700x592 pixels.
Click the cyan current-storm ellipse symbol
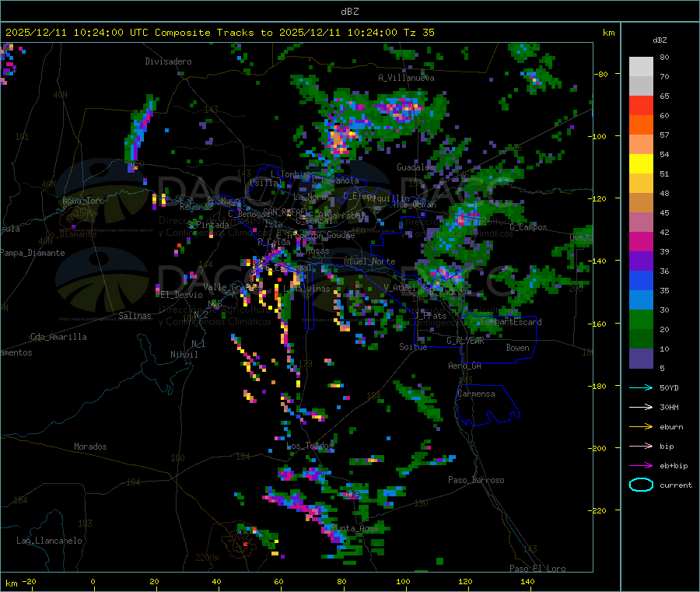(x=641, y=485)
